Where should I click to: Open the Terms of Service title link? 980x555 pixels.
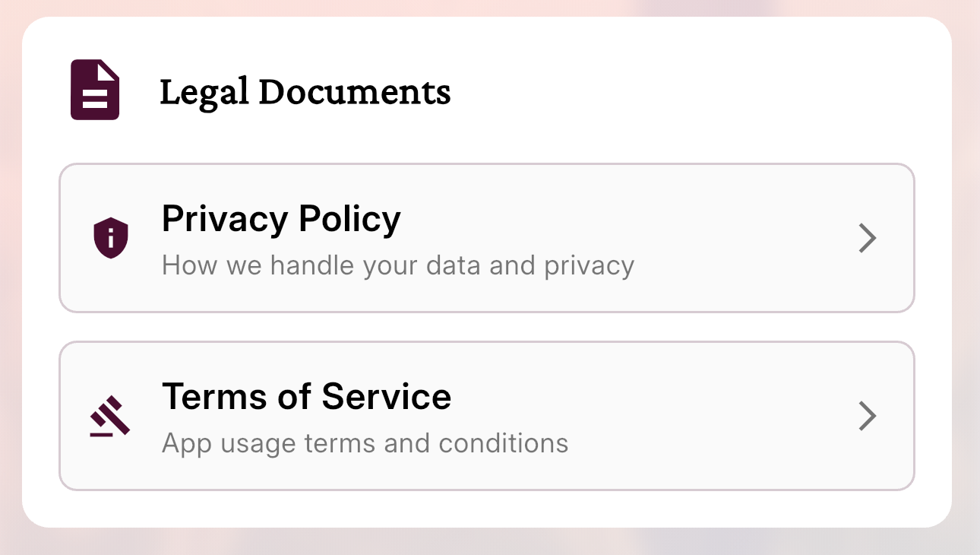coord(306,397)
